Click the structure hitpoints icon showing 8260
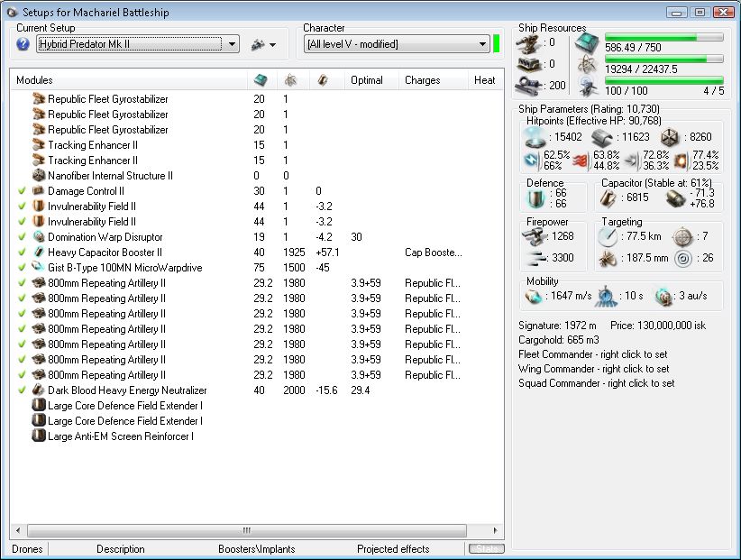 click(670, 137)
